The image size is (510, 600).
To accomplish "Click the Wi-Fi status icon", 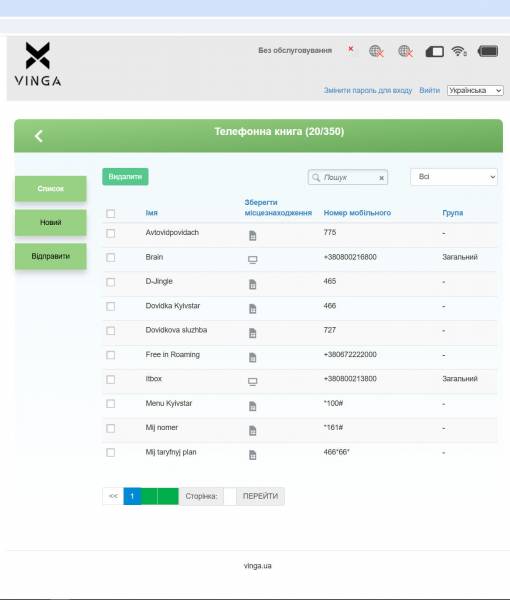I will (x=459, y=51).
